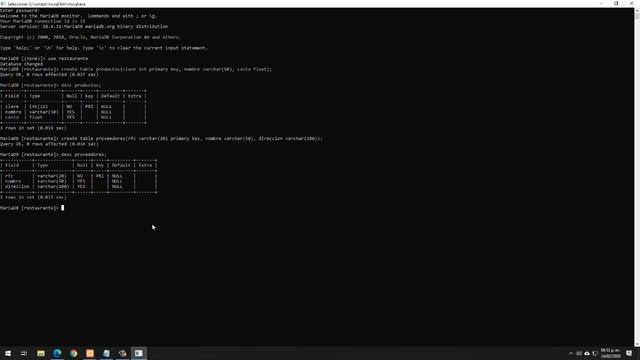
Task: Open Task View on the taskbar
Action: tap(24, 353)
